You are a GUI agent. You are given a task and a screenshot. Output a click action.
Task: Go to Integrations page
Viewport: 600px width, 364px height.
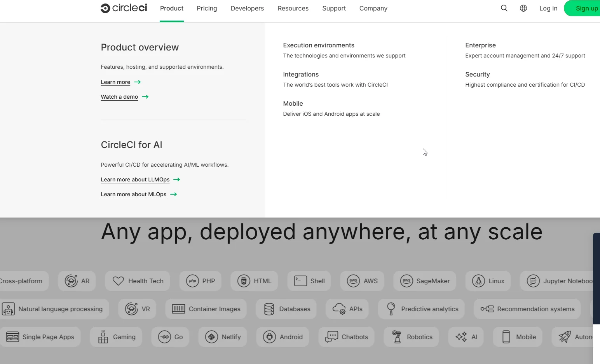point(301,74)
